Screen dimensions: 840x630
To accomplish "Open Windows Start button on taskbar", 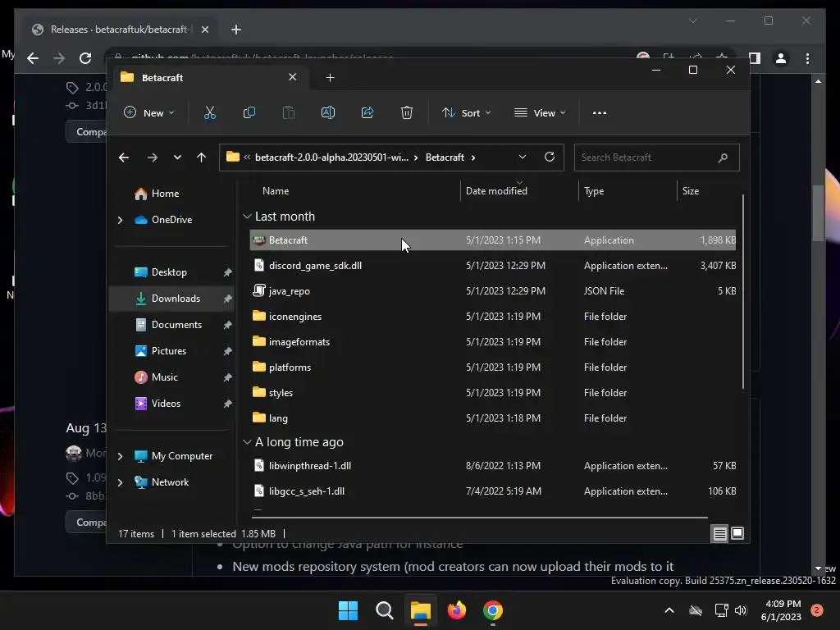I will (x=348, y=610).
